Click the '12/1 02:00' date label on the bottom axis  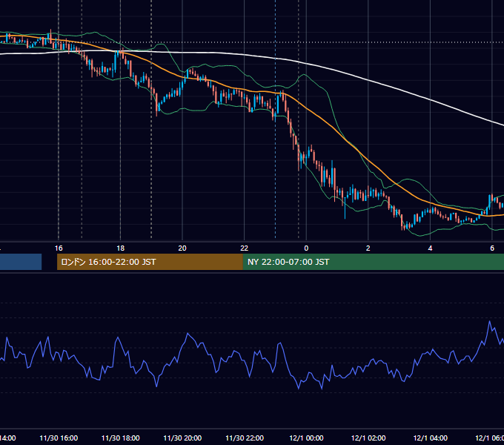[368, 438]
